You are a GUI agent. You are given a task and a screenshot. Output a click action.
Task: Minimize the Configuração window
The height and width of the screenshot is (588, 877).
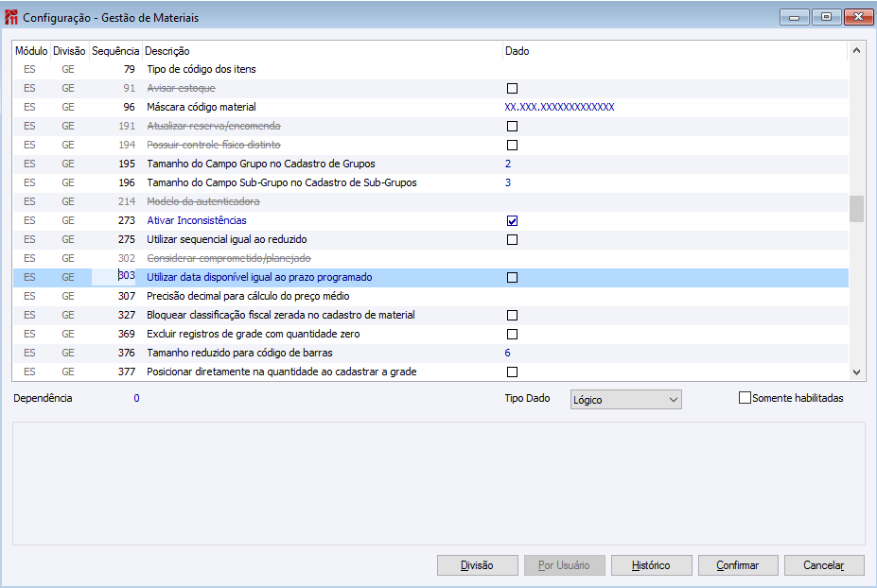(793, 17)
